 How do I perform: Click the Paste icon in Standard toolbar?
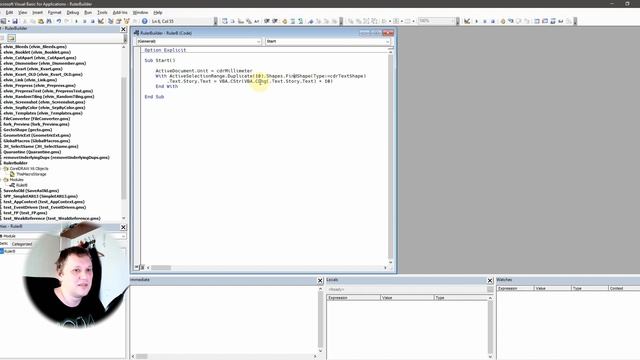(41, 21)
